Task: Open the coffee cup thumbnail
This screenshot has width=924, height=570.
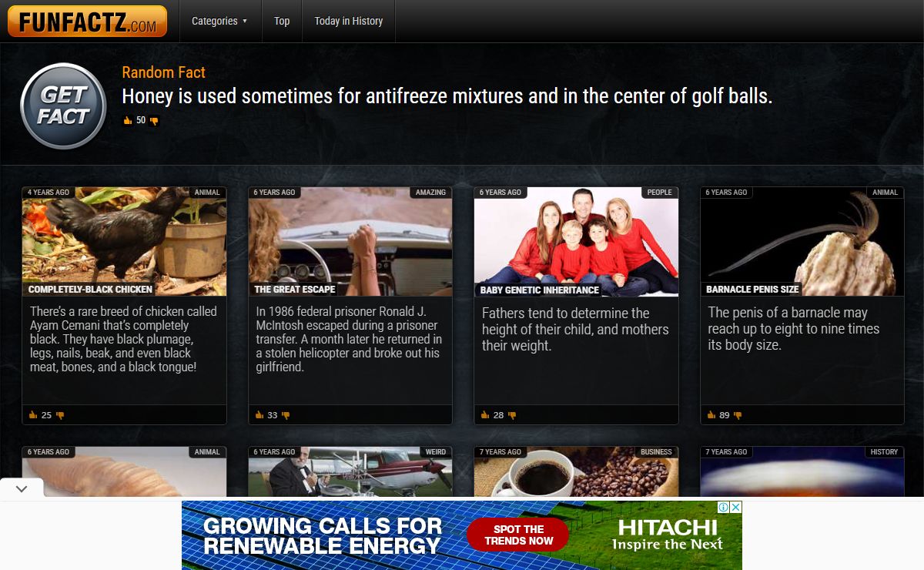Action: point(576,471)
